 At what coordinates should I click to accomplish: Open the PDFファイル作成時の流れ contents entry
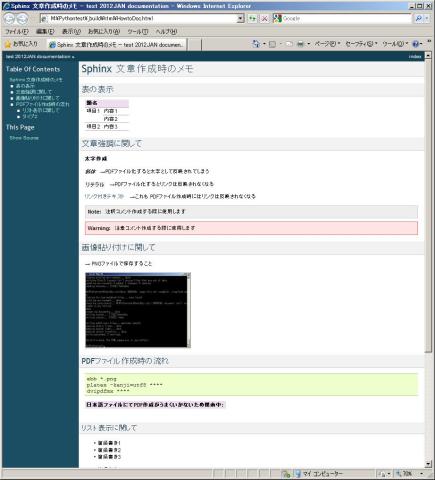point(43,104)
